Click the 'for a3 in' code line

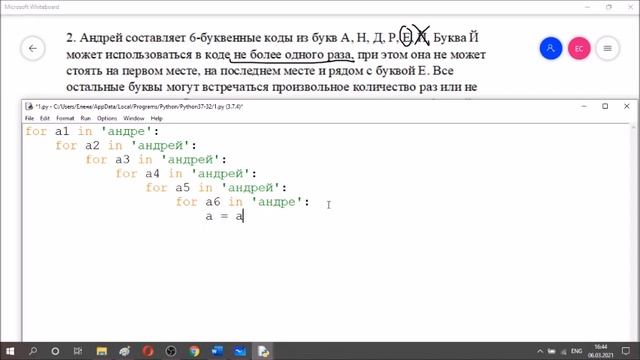[x=156, y=160]
